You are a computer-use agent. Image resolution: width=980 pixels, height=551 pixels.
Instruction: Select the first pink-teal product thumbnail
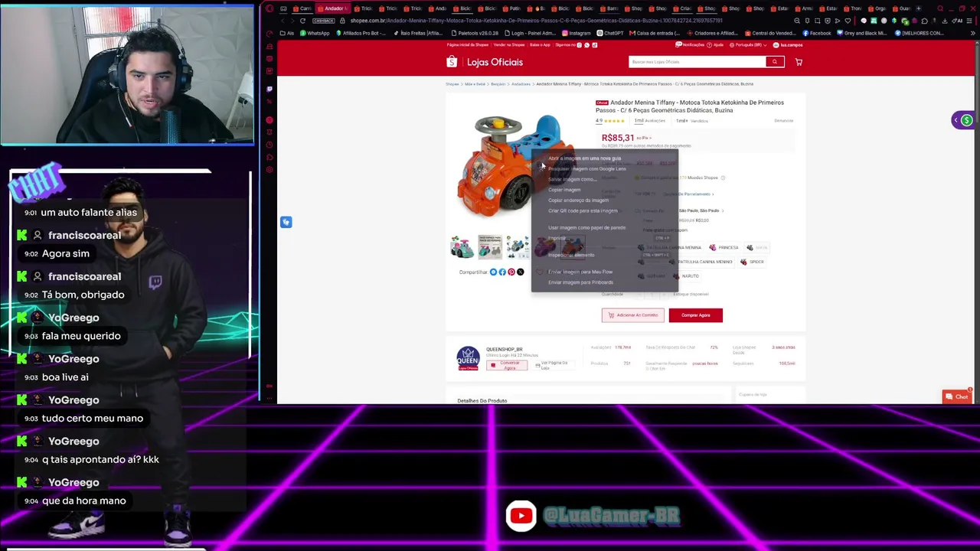coord(462,247)
